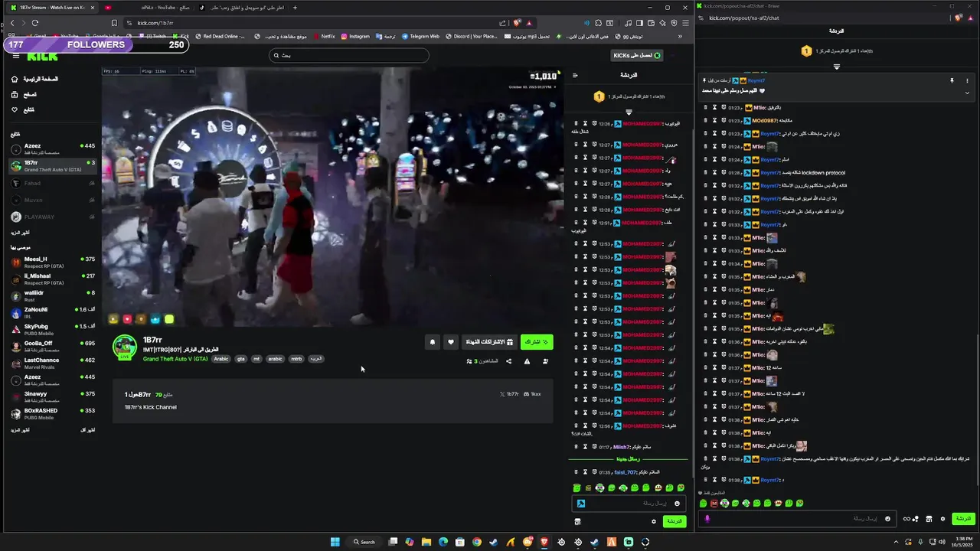Expand the pinned message chevron in popout chat
Viewport: 980px width, 551px height.
(x=967, y=92)
